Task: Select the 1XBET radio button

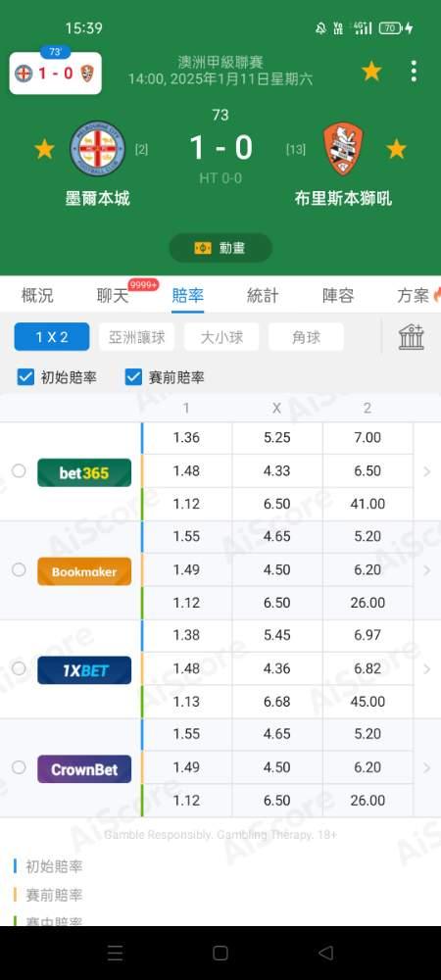Action: pos(19,668)
